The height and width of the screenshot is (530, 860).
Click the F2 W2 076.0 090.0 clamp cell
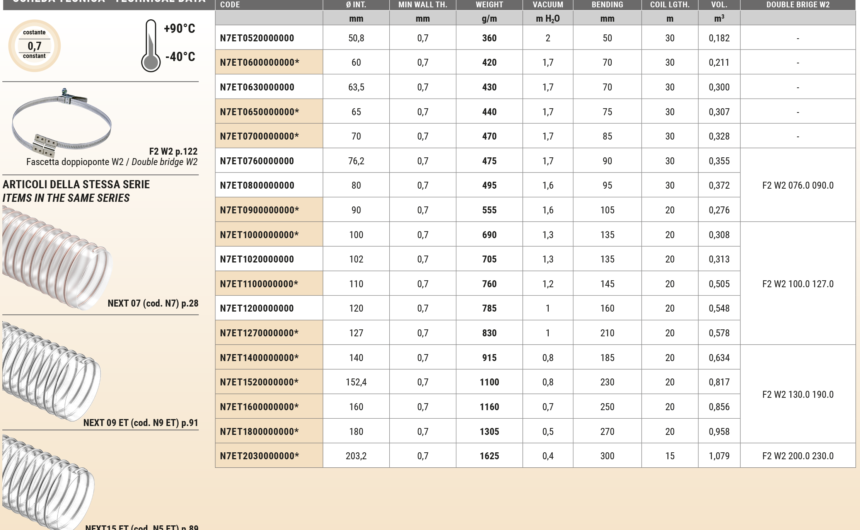797,185
